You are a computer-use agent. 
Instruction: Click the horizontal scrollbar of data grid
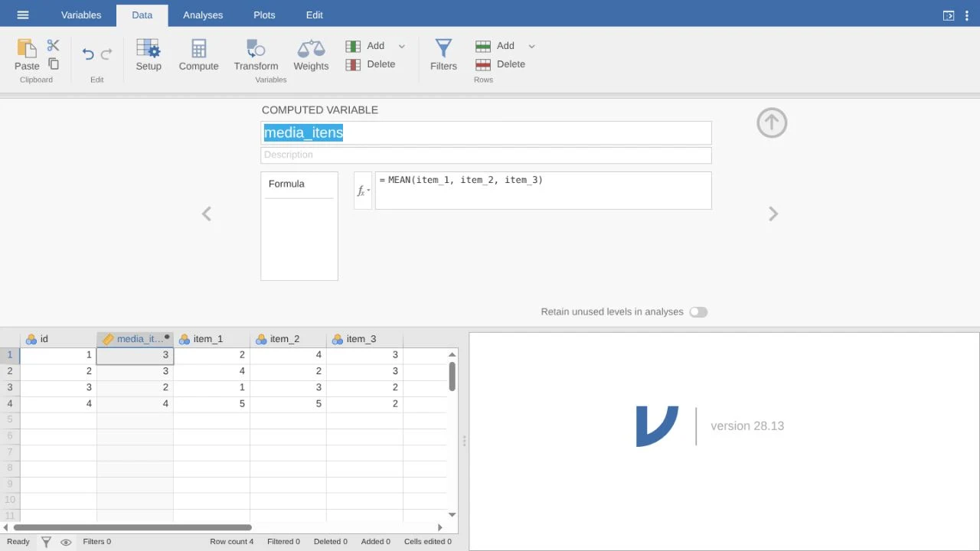132,527
